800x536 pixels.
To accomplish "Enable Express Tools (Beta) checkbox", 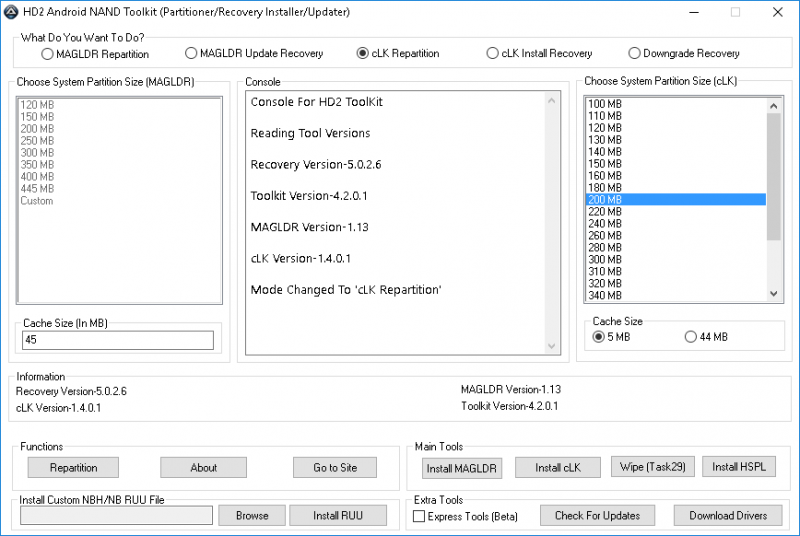I will (465, 517).
